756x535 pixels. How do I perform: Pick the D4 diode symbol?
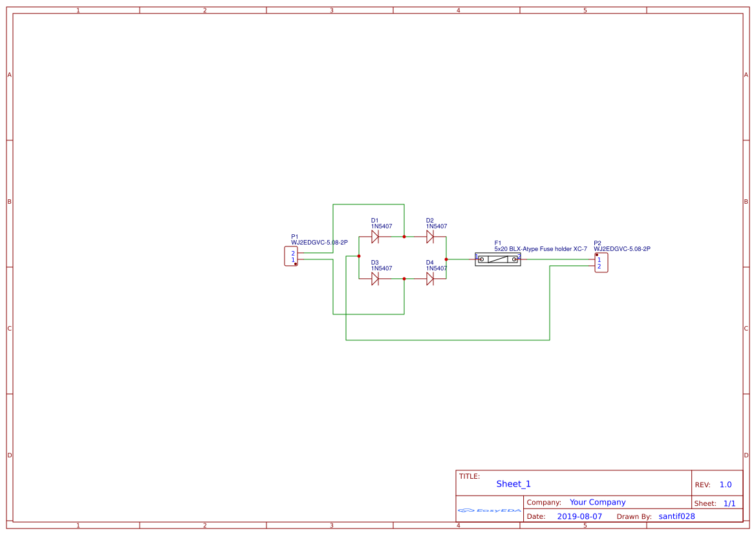coord(430,279)
